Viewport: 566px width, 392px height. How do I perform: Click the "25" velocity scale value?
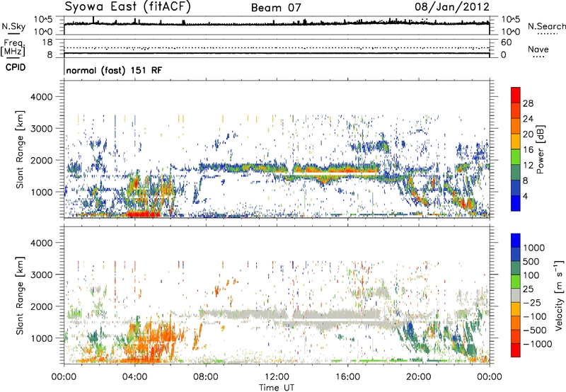529,289
